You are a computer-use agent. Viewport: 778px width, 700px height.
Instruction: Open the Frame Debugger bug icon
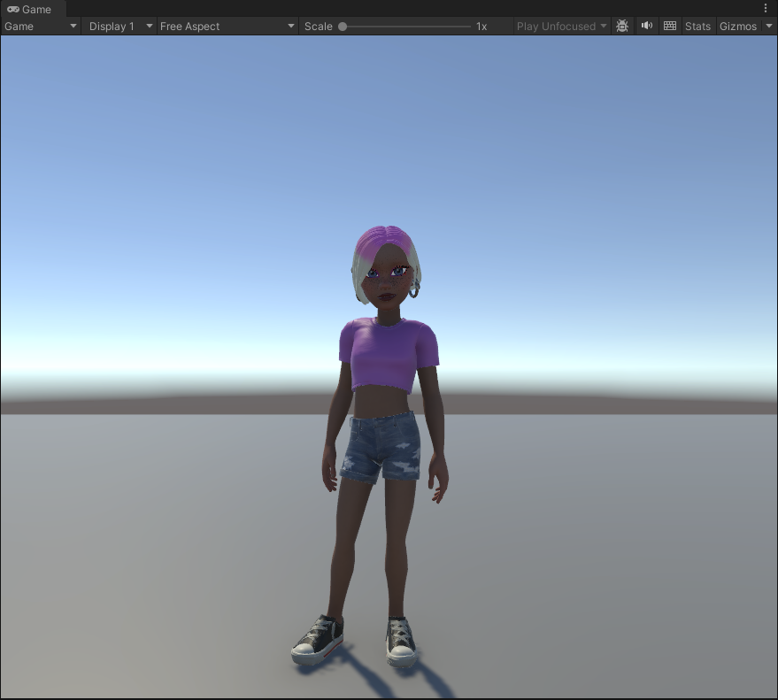[x=622, y=26]
